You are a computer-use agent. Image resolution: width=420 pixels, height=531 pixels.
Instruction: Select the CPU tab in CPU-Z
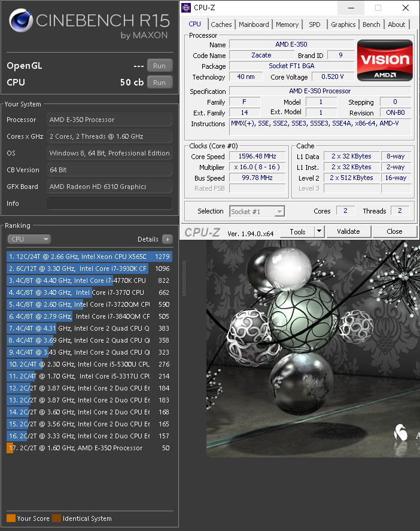click(195, 24)
